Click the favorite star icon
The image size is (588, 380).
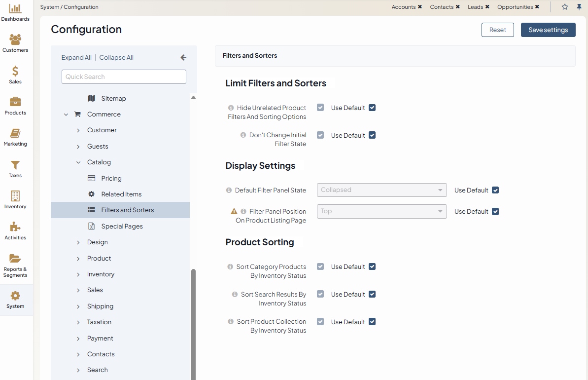point(565,7)
